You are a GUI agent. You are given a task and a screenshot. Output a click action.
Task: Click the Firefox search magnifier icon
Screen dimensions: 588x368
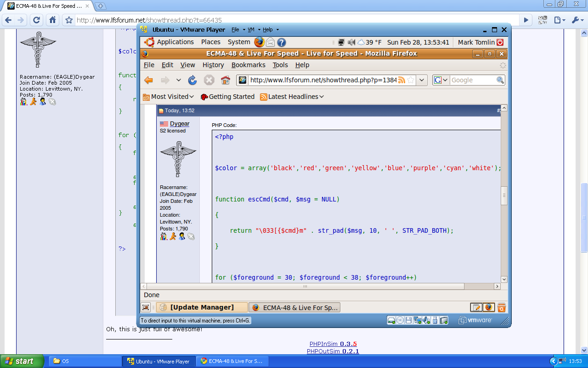[x=500, y=80]
